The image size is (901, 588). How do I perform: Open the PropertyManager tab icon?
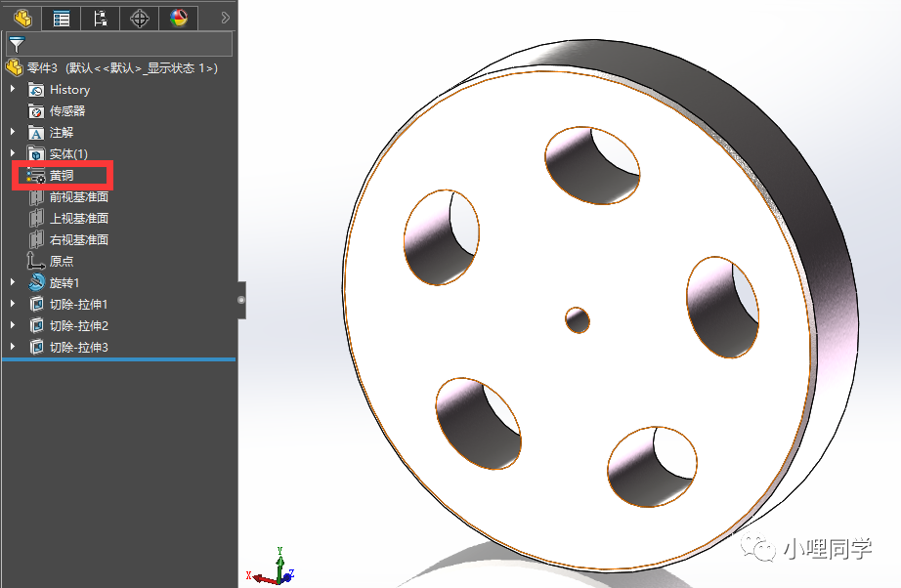tap(60, 18)
